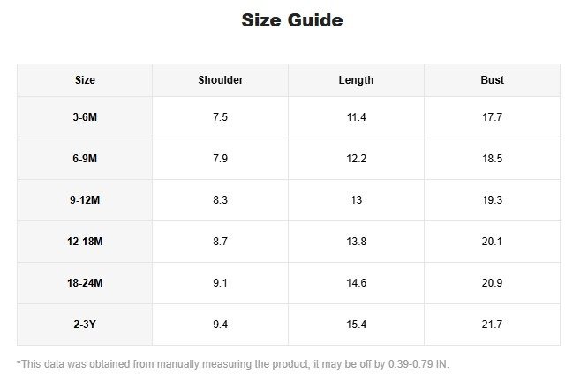Select the 18-24M size row label
Screen dimensions: 588x381
click(85, 283)
